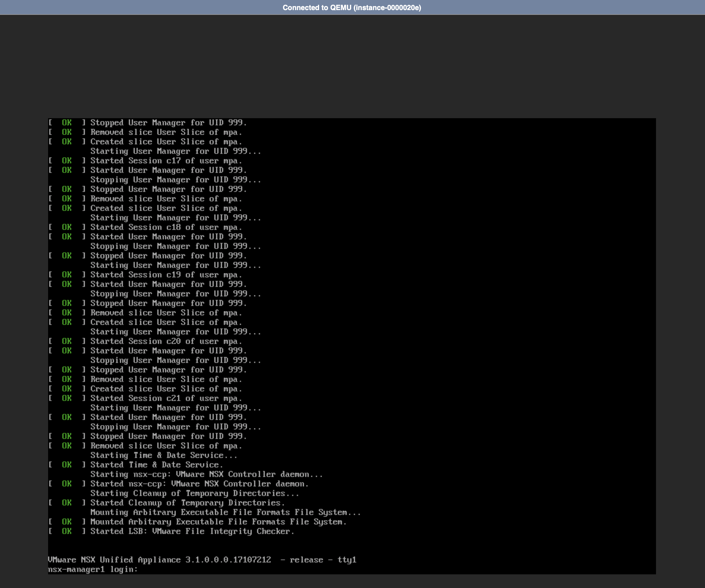Viewport: 705px width, 588px height.
Task: Click 'Started LSB: VMware File Integrity Checker.' line
Action: click(192, 531)
